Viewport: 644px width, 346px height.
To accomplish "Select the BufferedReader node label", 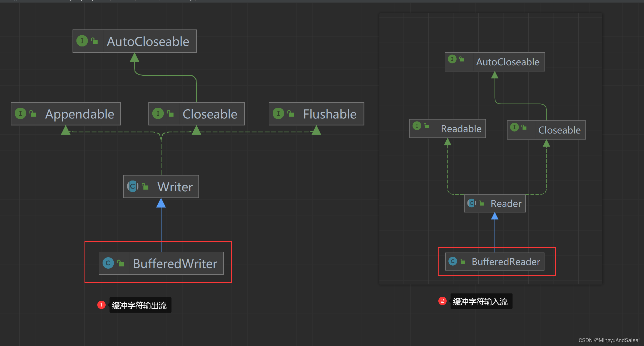I will [506, 262].
